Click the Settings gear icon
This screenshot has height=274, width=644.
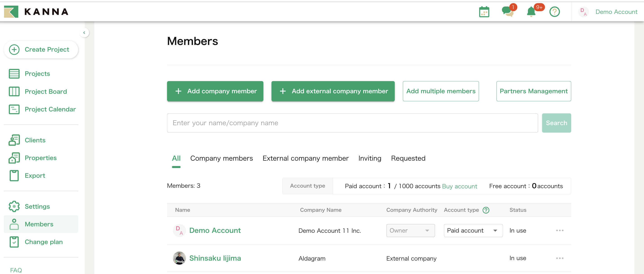tap(14, 206)
